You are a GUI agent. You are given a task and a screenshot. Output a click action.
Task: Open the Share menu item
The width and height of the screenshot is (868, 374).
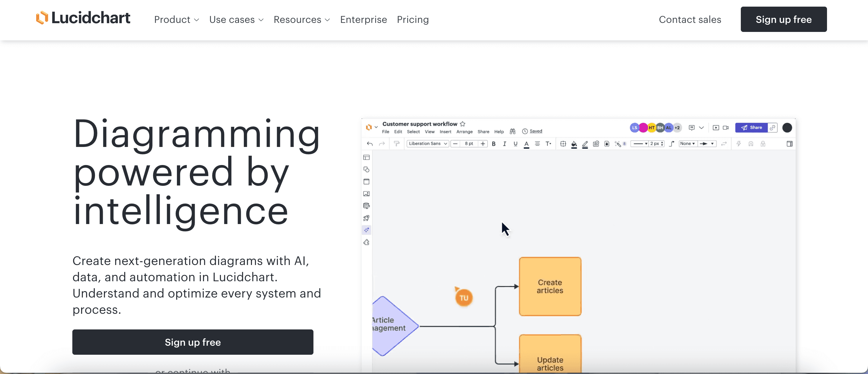pyautogui.click(x=483, y=132)
